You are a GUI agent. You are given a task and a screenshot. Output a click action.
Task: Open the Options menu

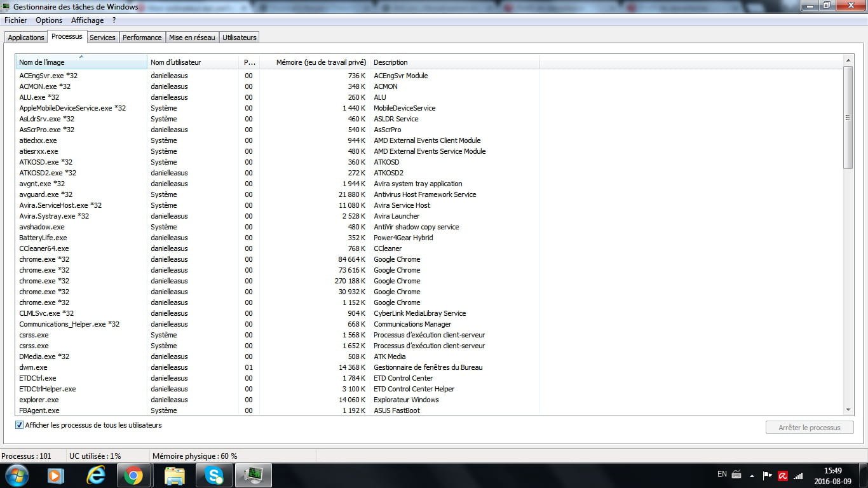point(49,20)
